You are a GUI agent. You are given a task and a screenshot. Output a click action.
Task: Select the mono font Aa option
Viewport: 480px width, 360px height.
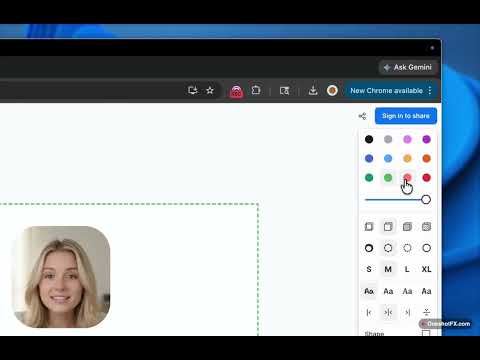(x=426, y=291)
